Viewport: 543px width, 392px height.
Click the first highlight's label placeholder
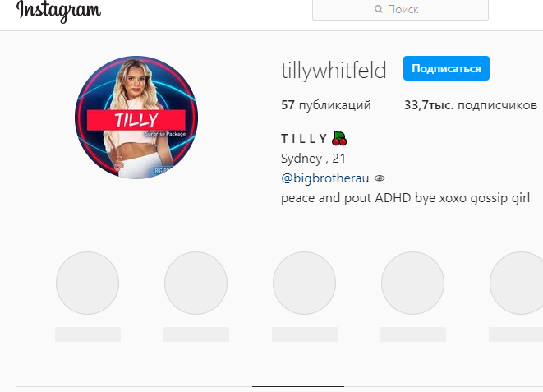click(x=88, y=334)
